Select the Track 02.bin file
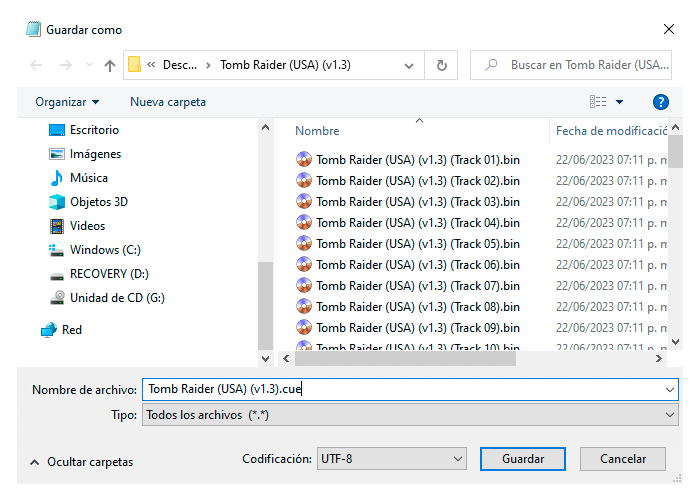700x500 pixels. coord(418,181)
